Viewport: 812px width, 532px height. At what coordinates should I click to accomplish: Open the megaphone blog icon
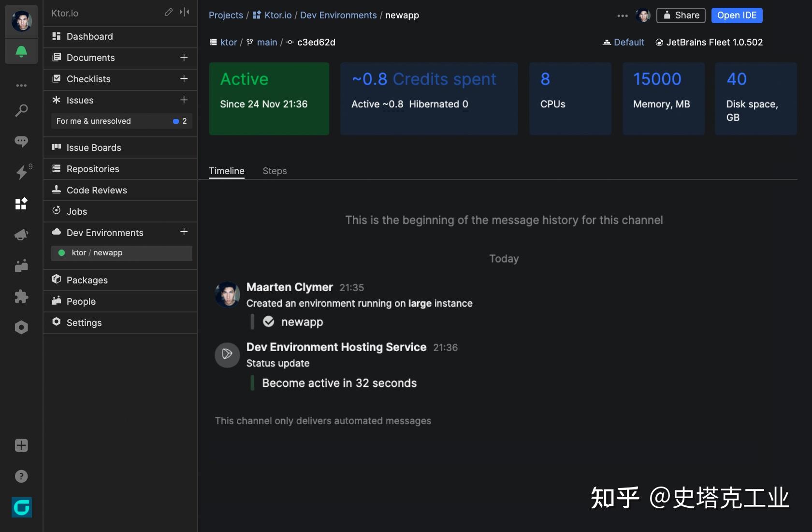click(x=21, y=235)
